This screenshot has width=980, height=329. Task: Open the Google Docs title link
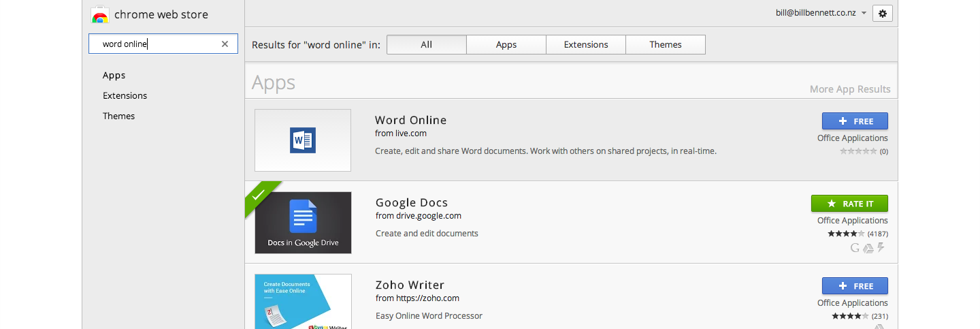412,202
